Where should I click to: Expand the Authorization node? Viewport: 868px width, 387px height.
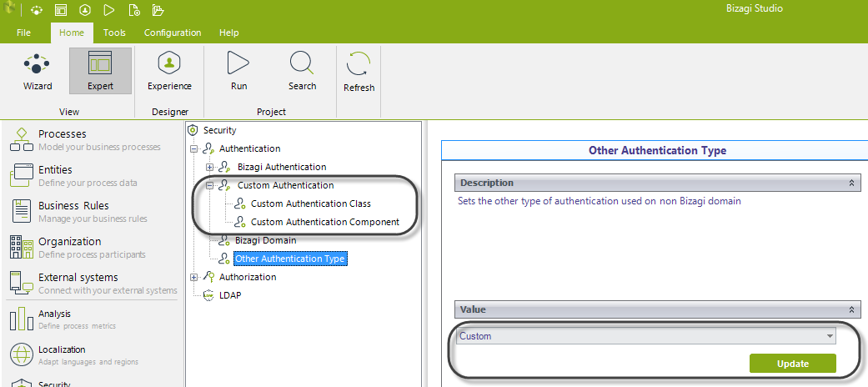(x=193, y=277)
